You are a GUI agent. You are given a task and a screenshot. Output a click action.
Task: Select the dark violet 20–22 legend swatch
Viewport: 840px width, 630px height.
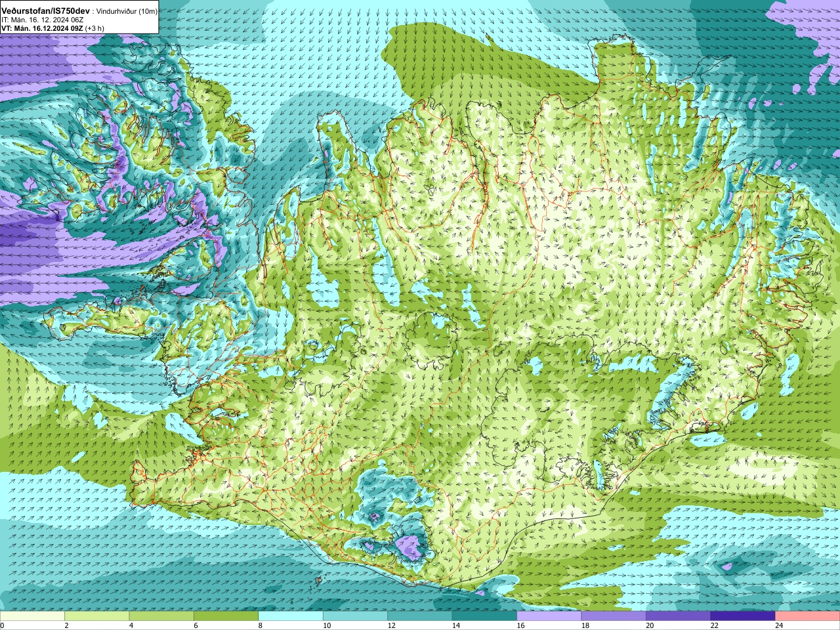point(679,616)
